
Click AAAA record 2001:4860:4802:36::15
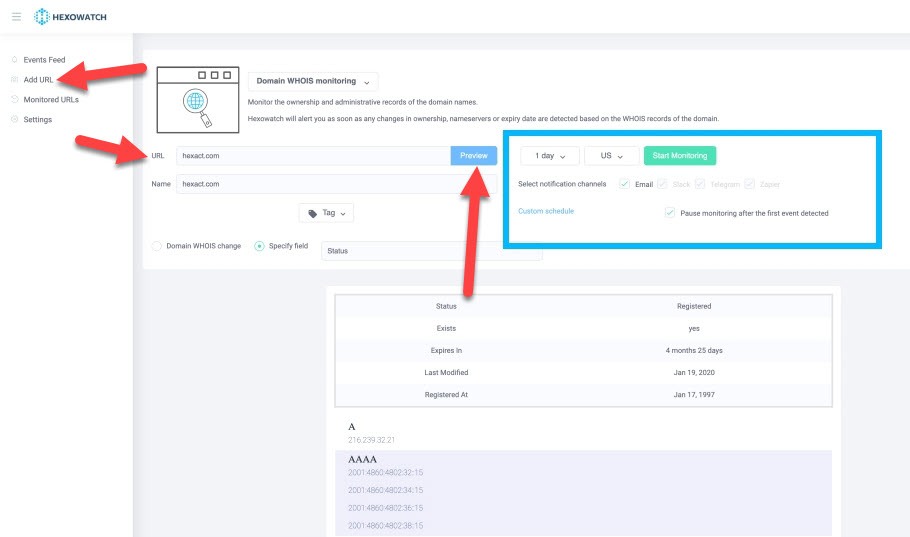coord(385,508)
